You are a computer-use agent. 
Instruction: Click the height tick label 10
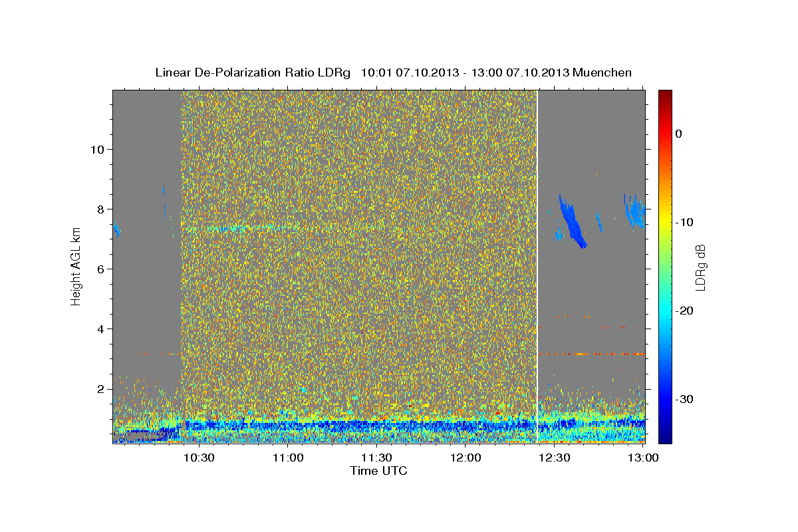[96, 149]
